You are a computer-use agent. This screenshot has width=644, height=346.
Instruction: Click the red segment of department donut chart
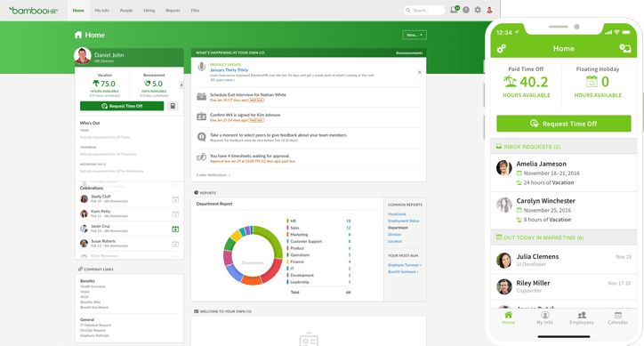click(x=274, y=270)
